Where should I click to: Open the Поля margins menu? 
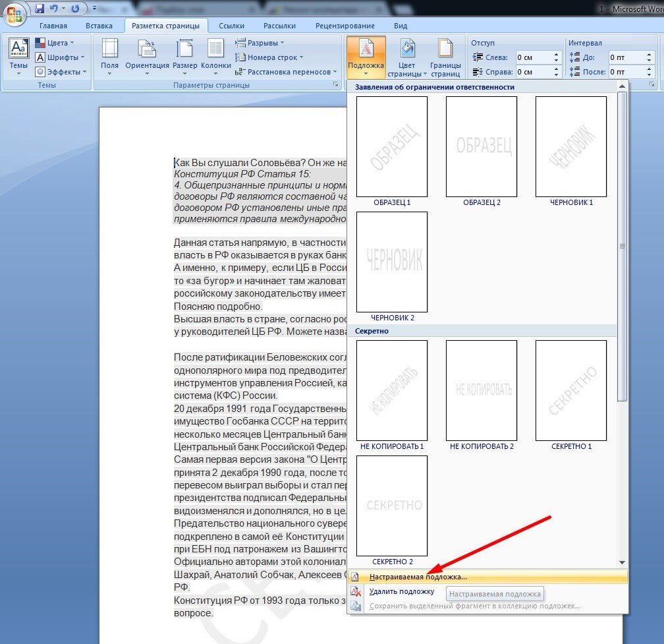tap(109, 57)
